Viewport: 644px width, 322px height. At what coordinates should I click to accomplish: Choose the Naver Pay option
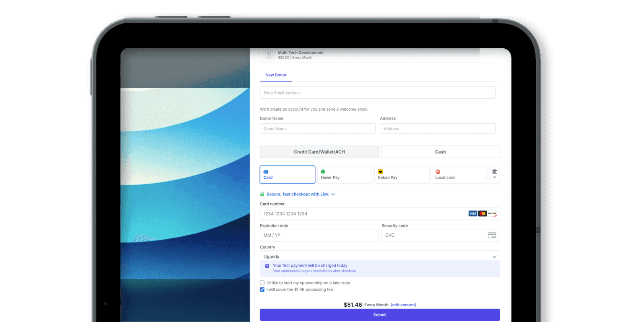345,175
